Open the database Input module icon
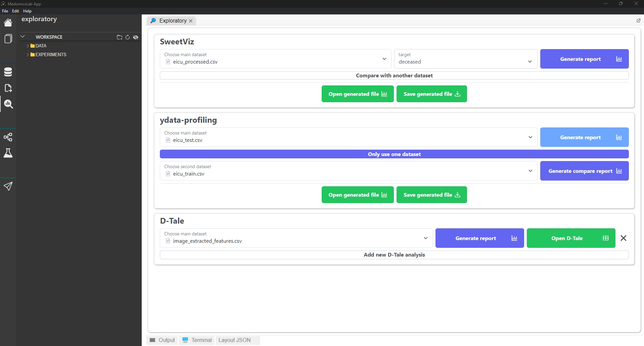 tap(8, 72)
